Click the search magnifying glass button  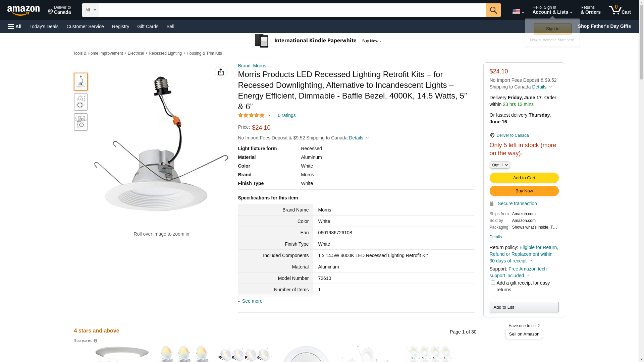[x=493, y=10]
